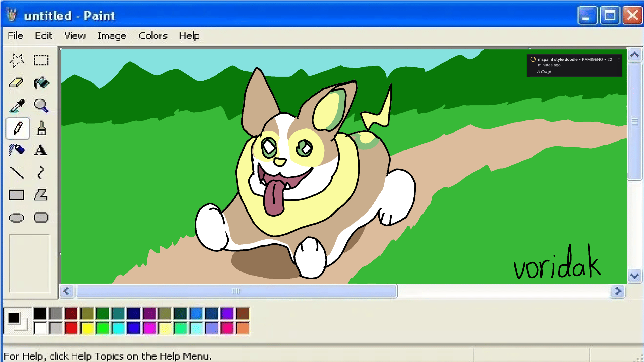
Task: Click the current foreground/background color box
Action: [17, 320]
